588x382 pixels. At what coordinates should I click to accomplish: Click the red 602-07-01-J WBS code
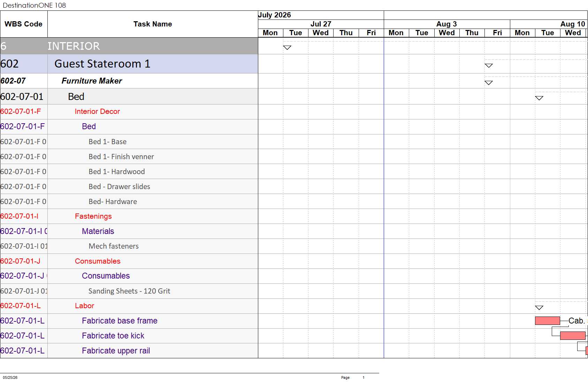click(20, 261)
